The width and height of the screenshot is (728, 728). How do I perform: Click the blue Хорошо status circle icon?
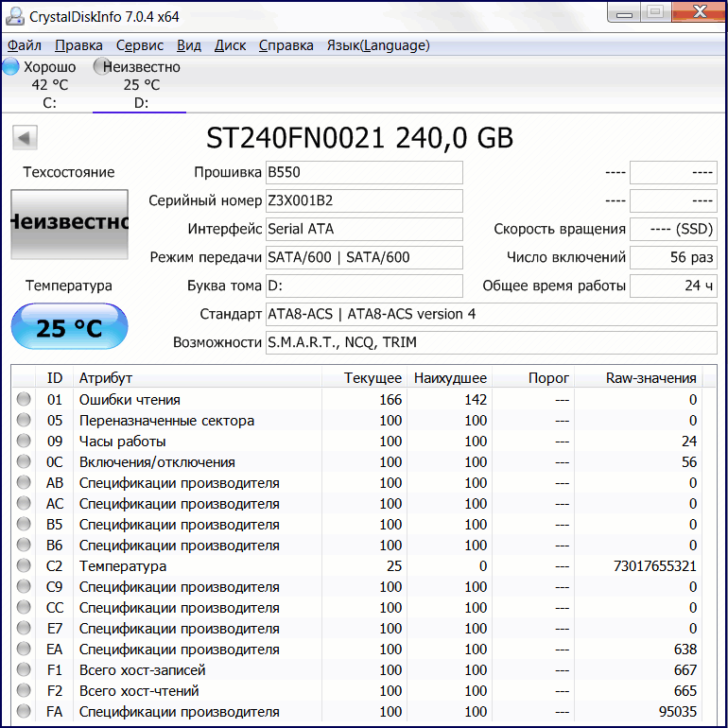click(x=10, y=66)
